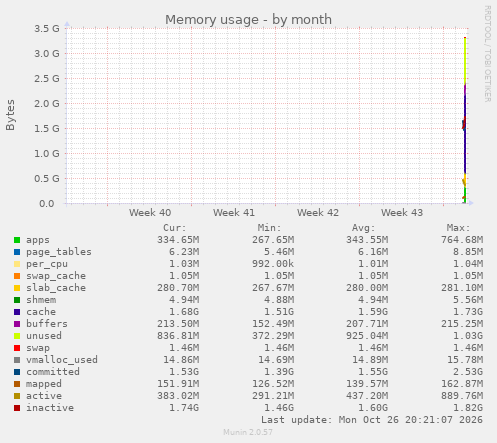Screen dimensions: 497x443
Task: Click vmalloc_used current value 14.86M
Action: (181, 360)
